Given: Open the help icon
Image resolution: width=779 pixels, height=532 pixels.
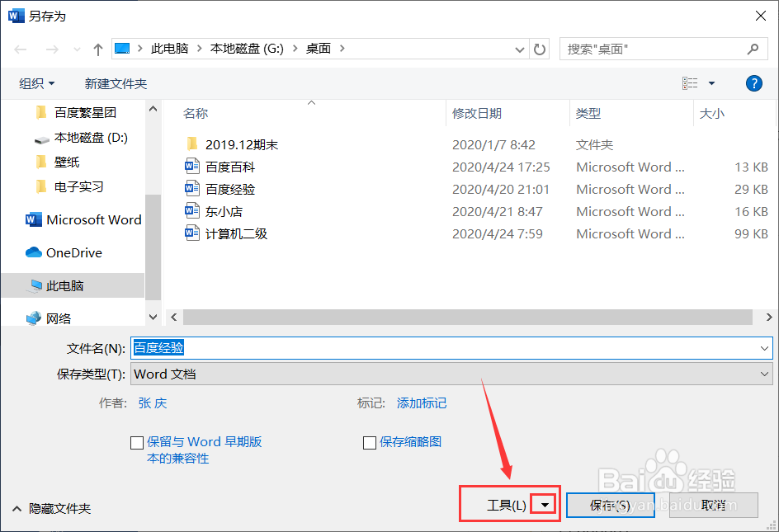Looking at the screenshot, I should click(753, 83).
